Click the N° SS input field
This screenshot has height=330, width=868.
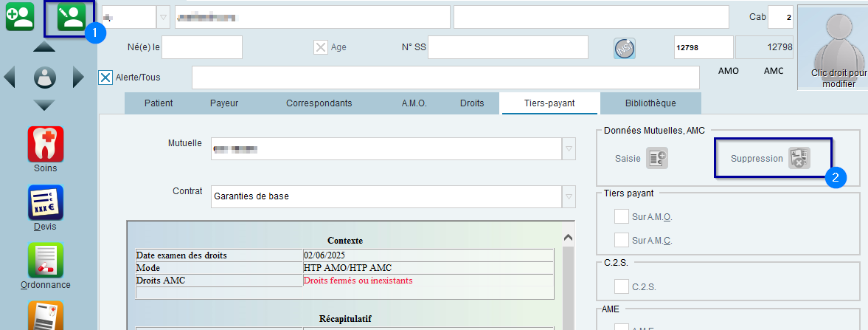tap(507, 47)
